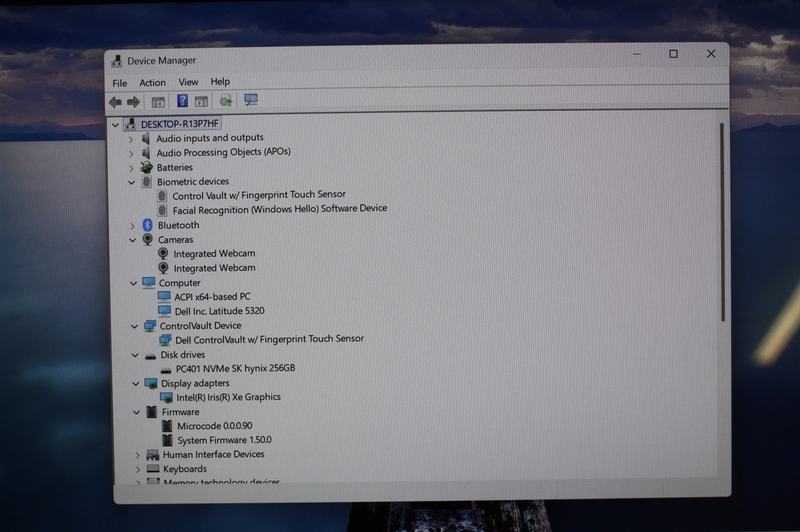The width and height of the screenshot is (800, 532).
Task: Select Intel(R) Iris(R) Xe Graphics label
Action: (229, 397)
